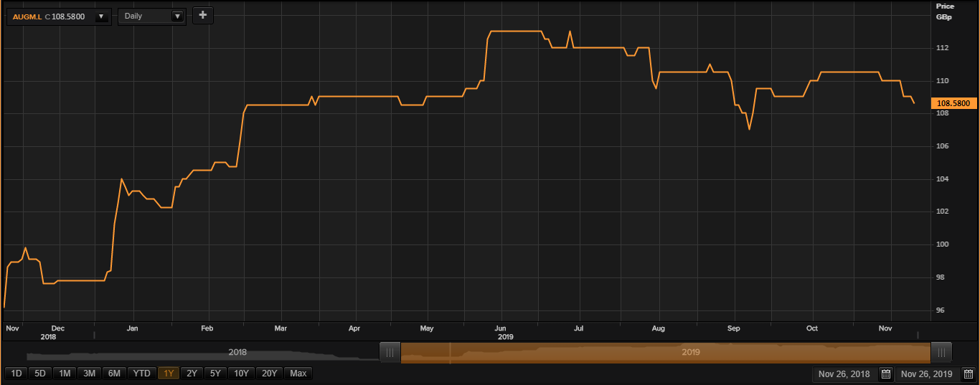Click the Price GBp axis title
The width and height of the screenshot is (980, 385).
[x=945, y=11]
